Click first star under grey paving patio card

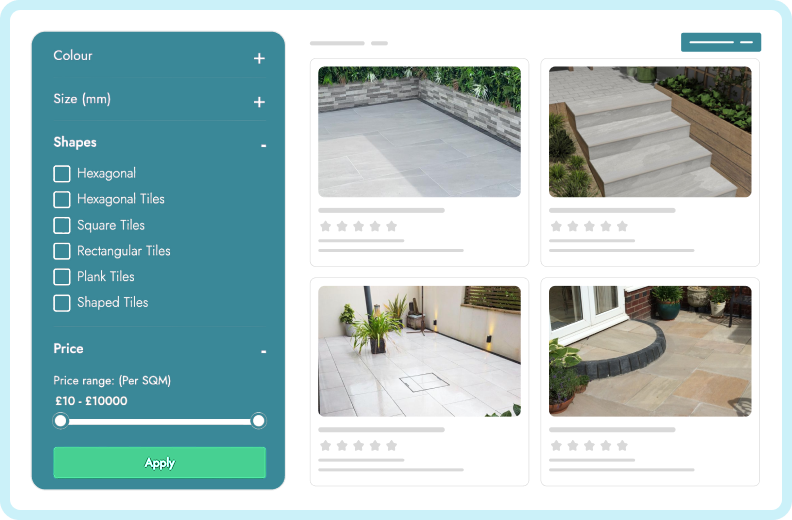326,226
